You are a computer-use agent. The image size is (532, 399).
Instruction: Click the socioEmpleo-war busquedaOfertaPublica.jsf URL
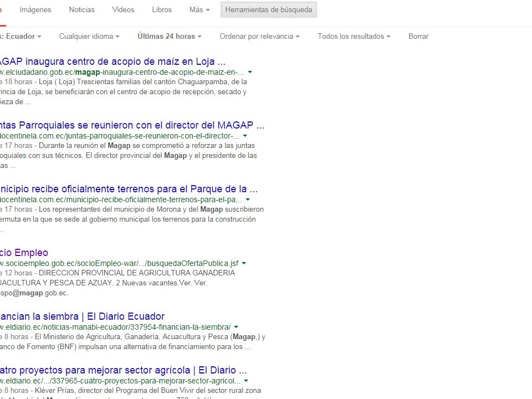(119, 264)
